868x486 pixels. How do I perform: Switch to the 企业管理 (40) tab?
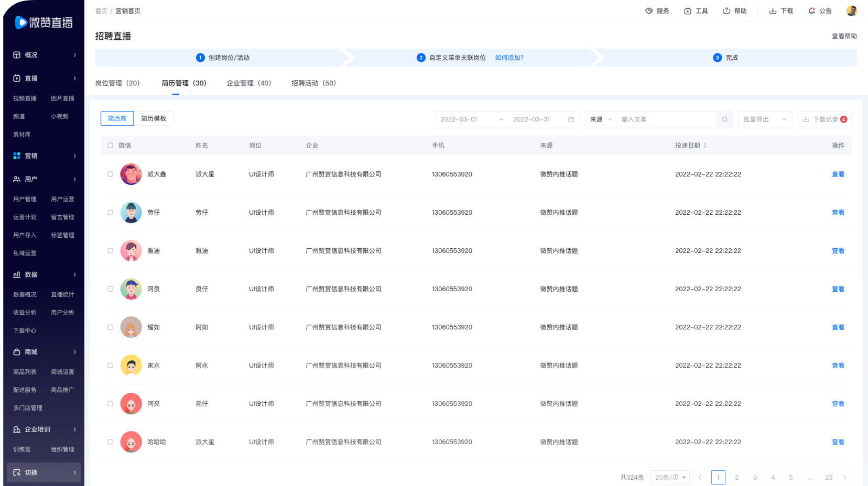[x=248, y=83]
